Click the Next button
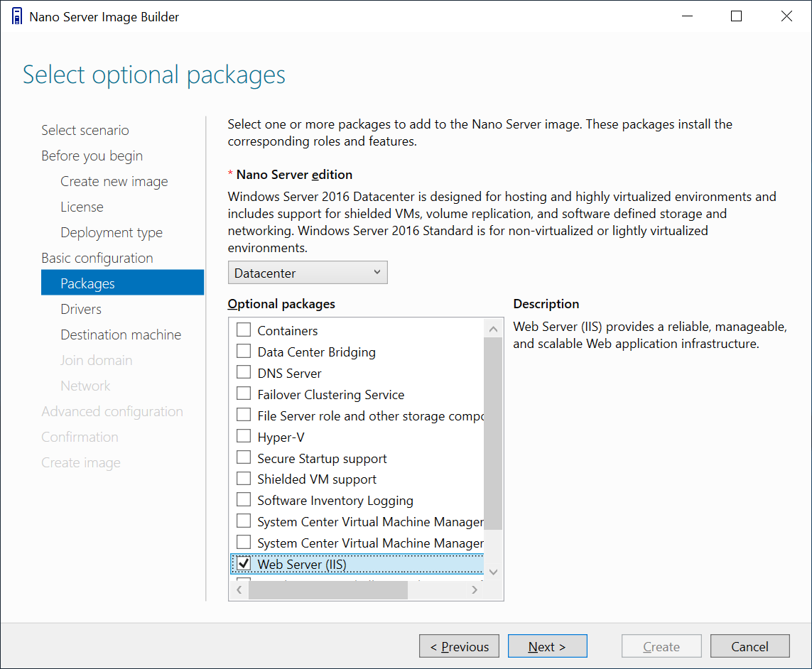This screenshot has width=812, height=669. click(547, 646)
